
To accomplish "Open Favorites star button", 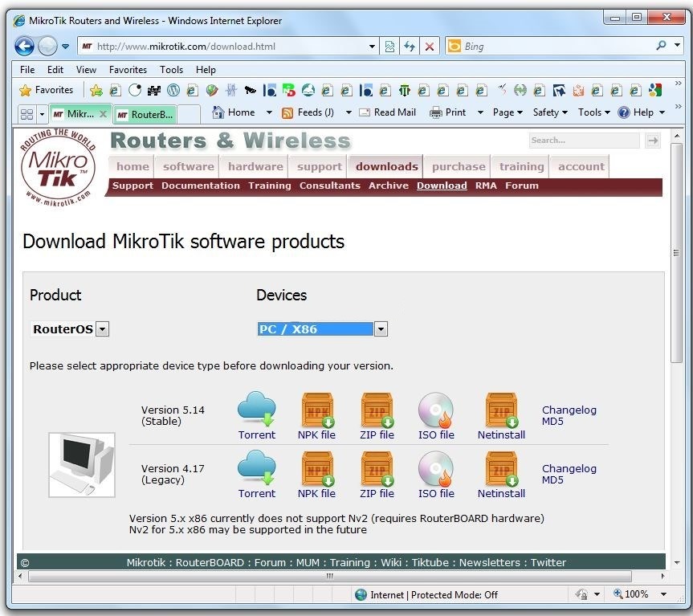I will tap(46, 90).
